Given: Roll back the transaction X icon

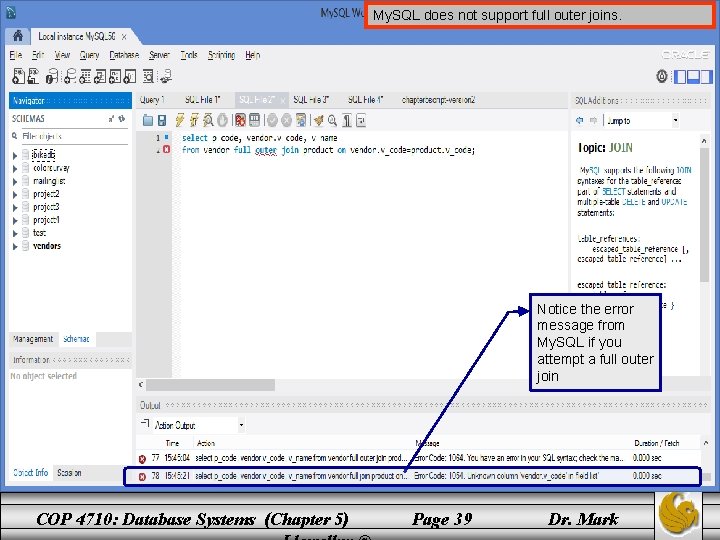Looking at the screenshot, I should coord(287,121).
